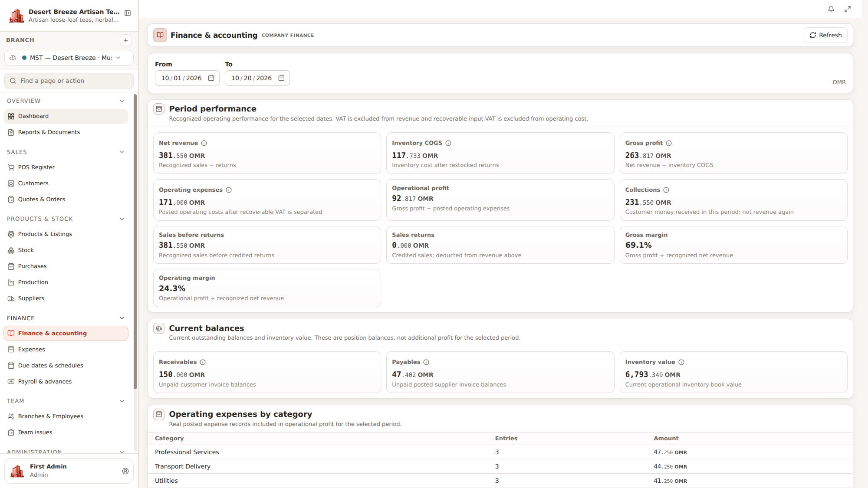Go to Reports & Documents
868x488 pixels.
pyautogui.click(x=66, y=132)
